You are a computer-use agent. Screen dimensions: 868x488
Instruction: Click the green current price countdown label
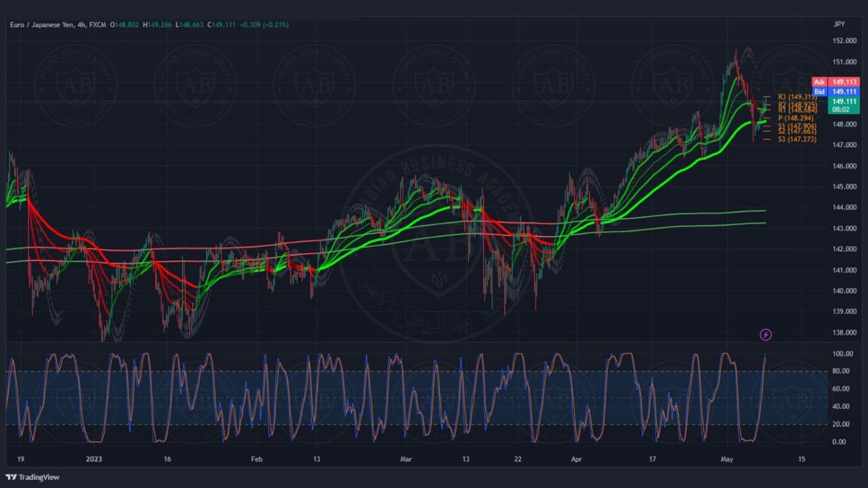point(844,105)
